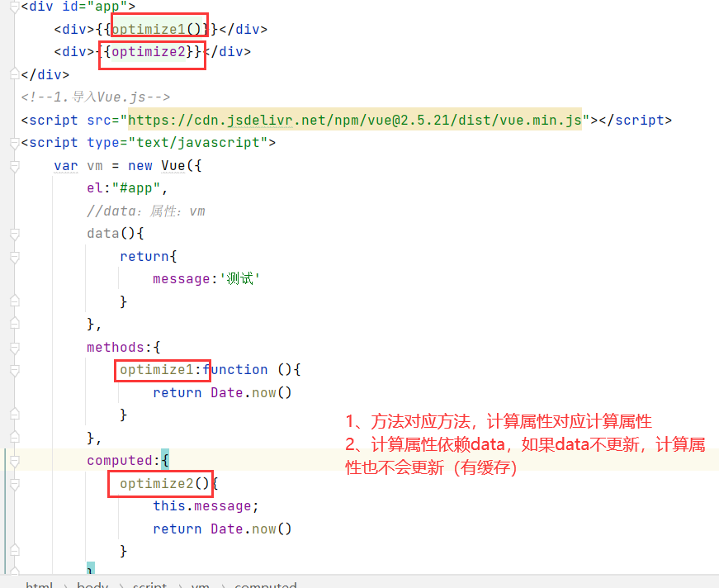Click the message:'测试' string value

[239, 279]
